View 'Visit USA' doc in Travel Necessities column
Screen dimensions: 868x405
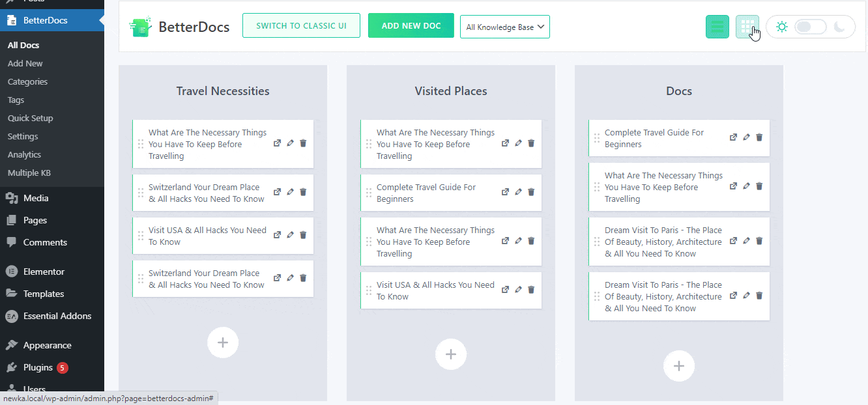(277, 235)
